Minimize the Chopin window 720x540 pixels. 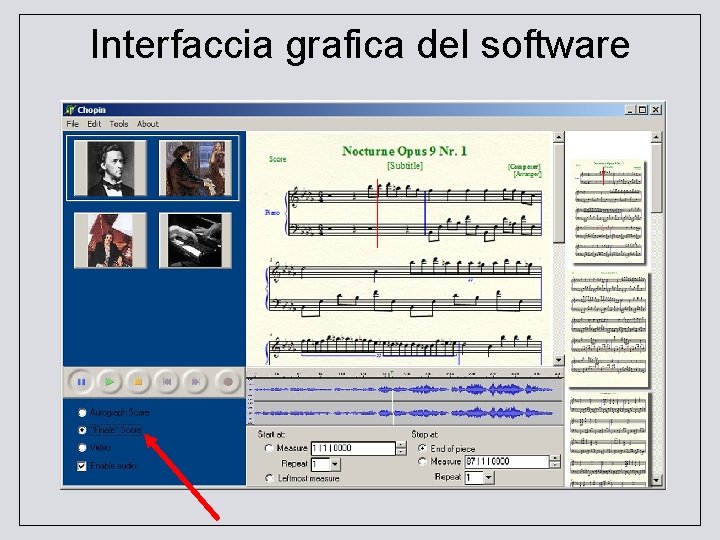coord(630,110)
